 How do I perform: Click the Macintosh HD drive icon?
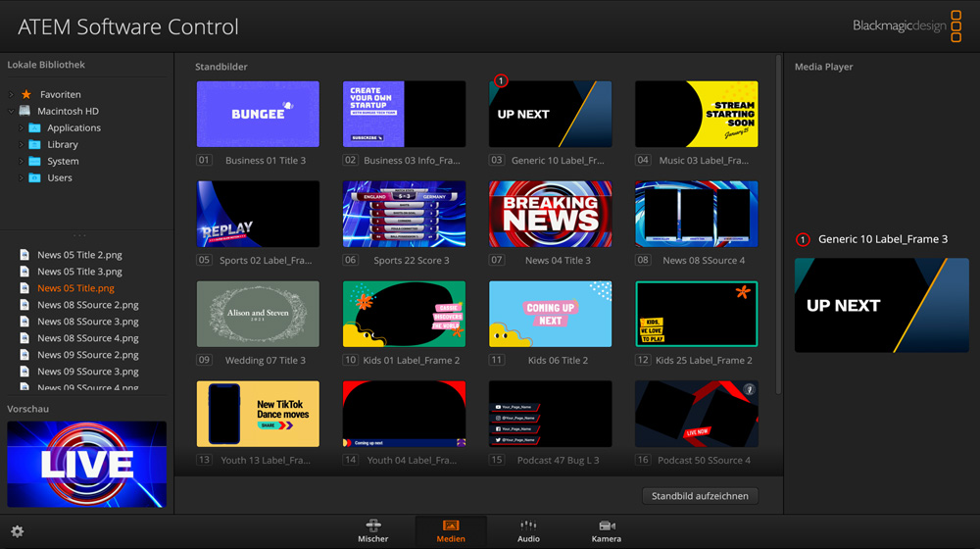click(x=25, y=111)
